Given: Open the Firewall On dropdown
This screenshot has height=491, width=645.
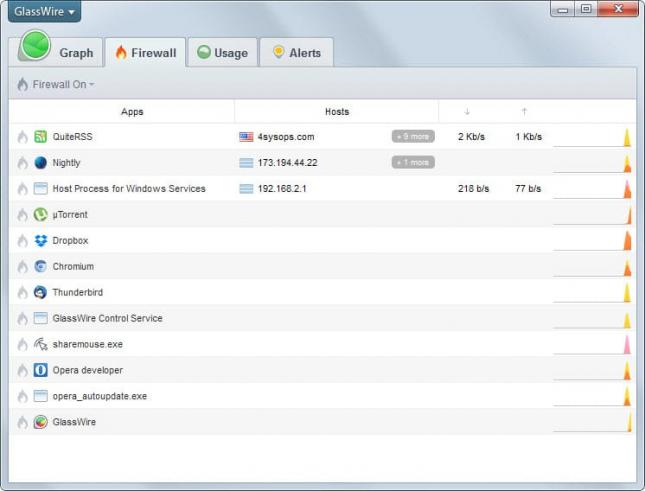Looking at the screenshot, I should click(x=56, y=85).
